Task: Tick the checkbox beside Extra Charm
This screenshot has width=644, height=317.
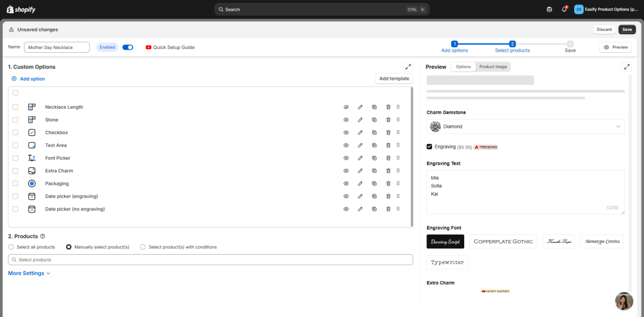Action: pyautogui.click(x=15, y=170)
